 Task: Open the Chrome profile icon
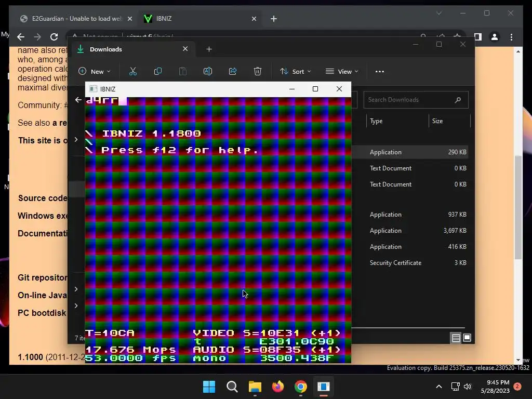point(495,37)
